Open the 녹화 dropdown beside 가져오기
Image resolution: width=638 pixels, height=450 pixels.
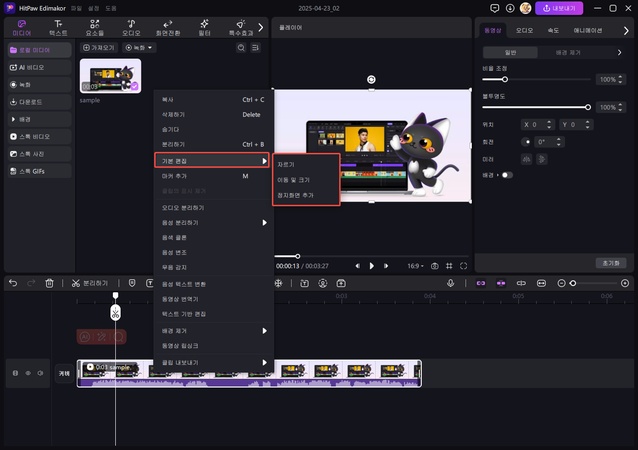(x=140, y=48)
